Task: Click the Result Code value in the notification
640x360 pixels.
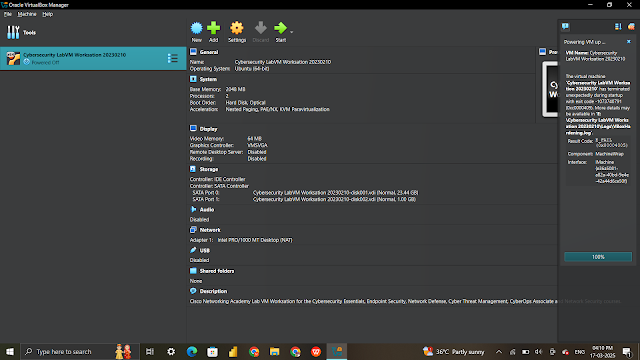Action: tap(611, 143)
